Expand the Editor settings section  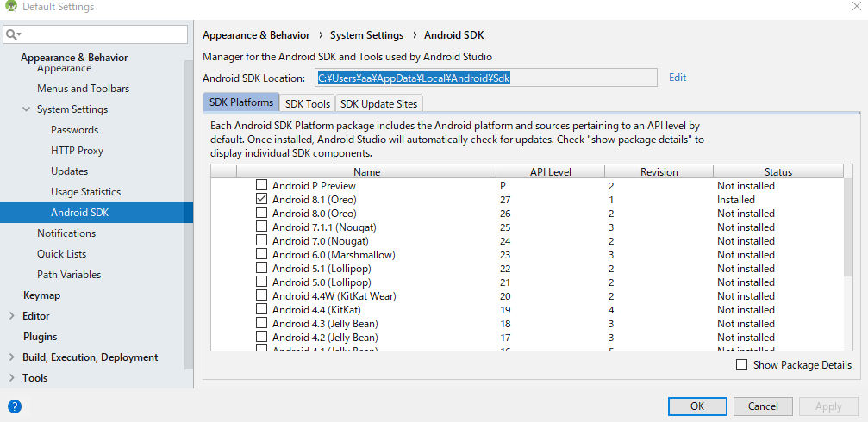(x=12, y=316)
